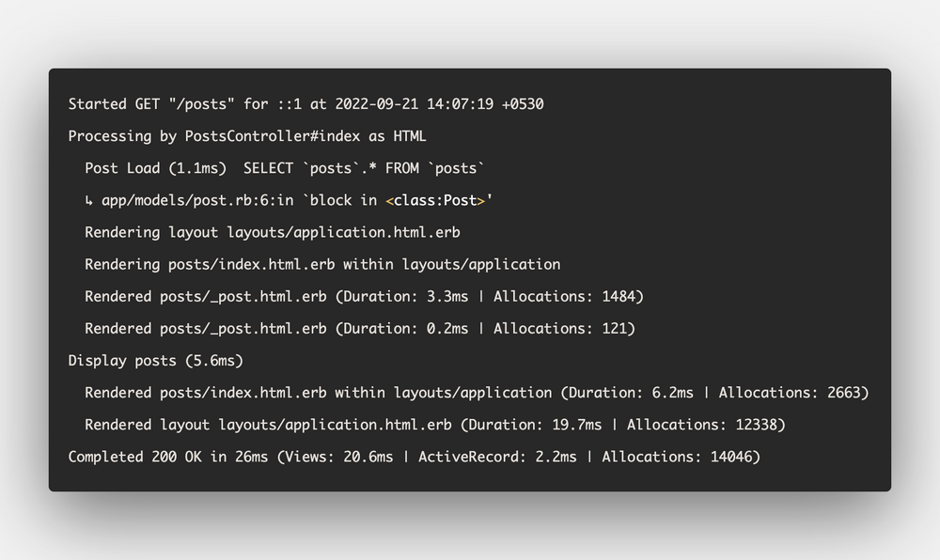
Task: Click Allocations: 12338 value
Action: coord(701,425)
